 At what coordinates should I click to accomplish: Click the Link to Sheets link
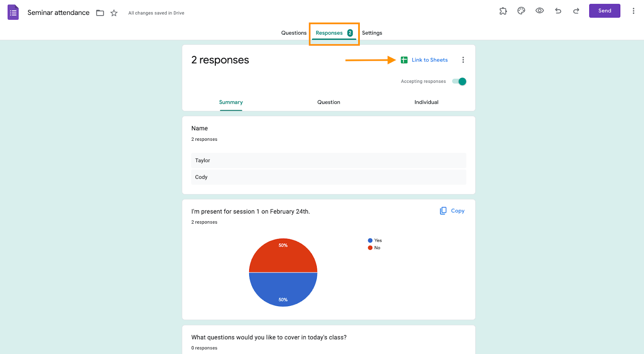pos(429,60)
